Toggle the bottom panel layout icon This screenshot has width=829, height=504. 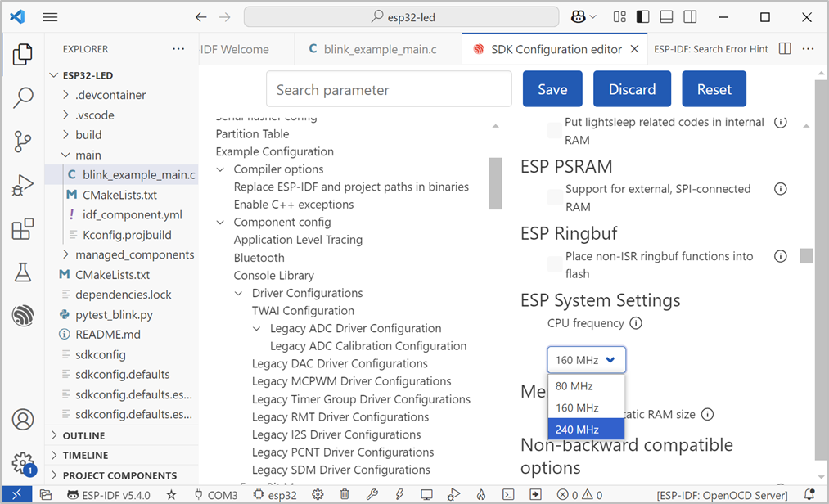pyautogui.click(x=667, y=17)
